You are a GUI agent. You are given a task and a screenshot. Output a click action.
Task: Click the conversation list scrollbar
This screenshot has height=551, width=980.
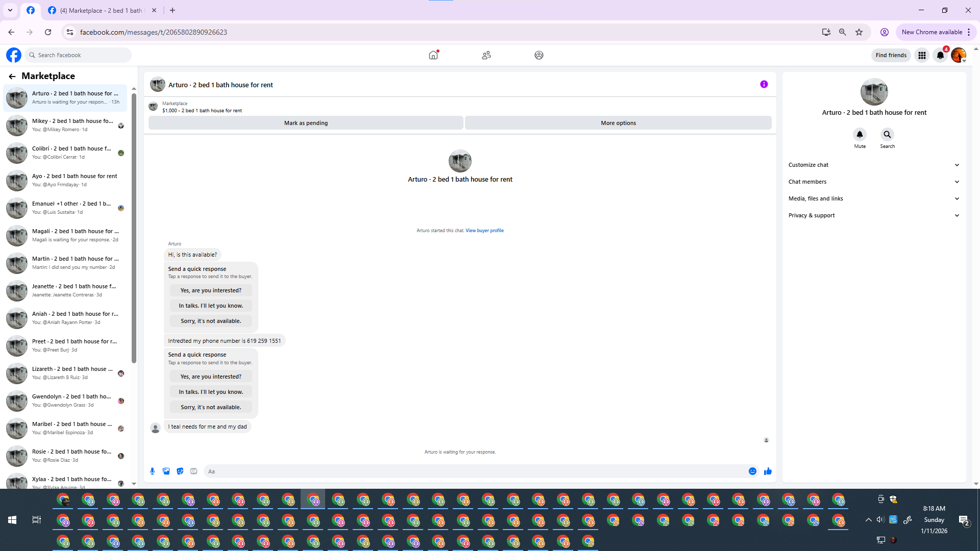[x=134, y=228]
